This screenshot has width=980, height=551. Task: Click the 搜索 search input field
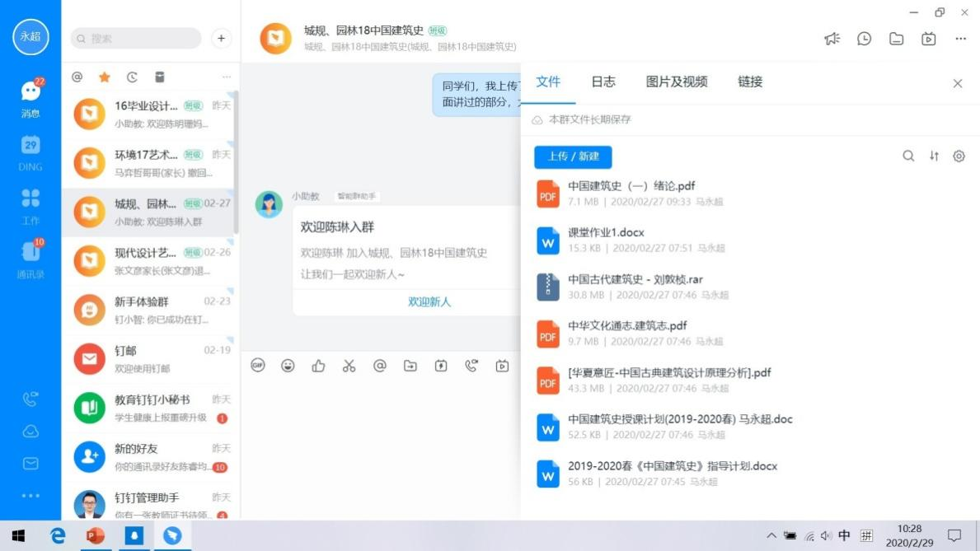(x=137, y=39)
